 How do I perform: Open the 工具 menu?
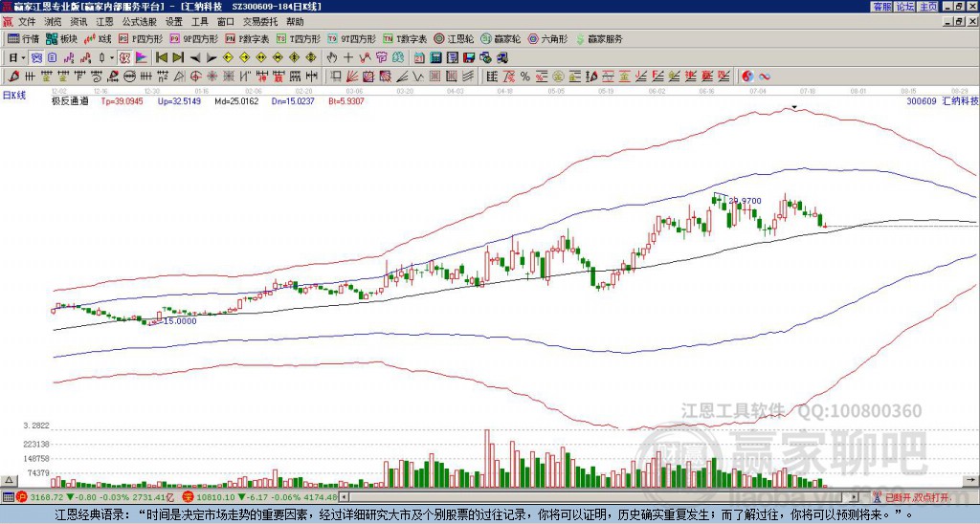199,22
